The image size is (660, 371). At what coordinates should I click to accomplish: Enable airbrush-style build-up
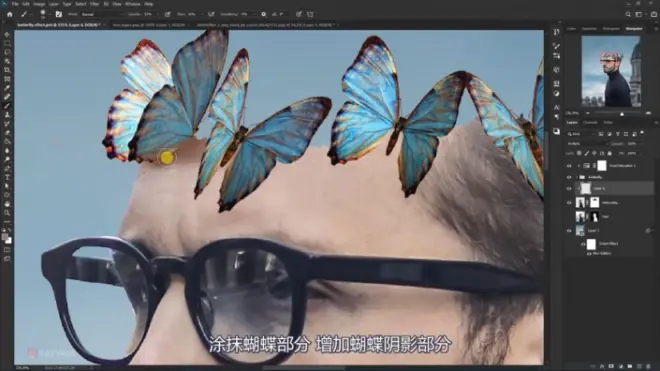tap(211, 14)
